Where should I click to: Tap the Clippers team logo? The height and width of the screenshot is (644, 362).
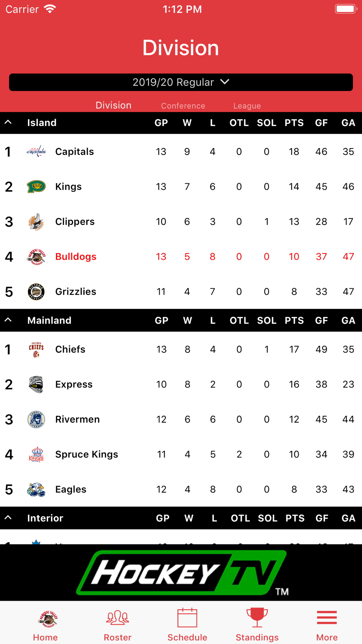point(36,222)
